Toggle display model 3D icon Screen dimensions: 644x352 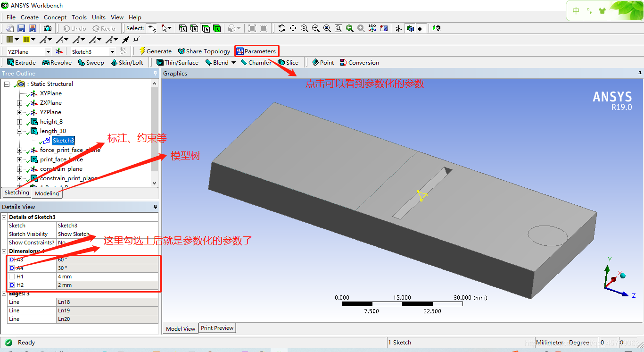coord(410,28)
